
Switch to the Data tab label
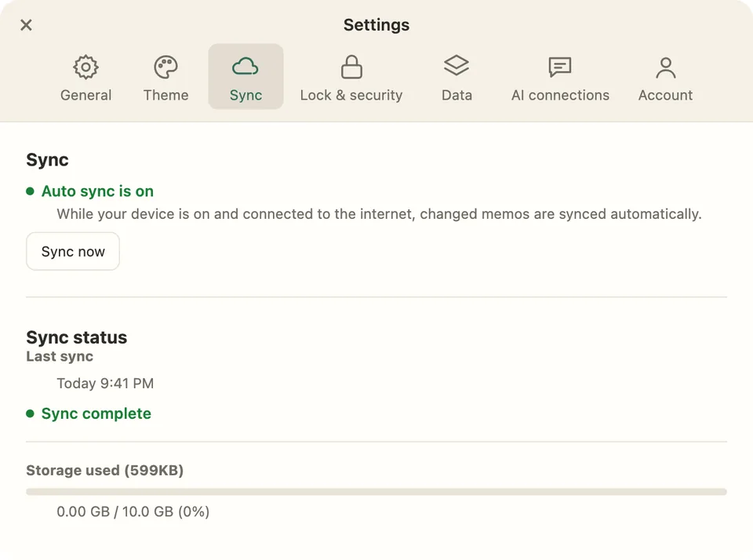click(457, 95)
